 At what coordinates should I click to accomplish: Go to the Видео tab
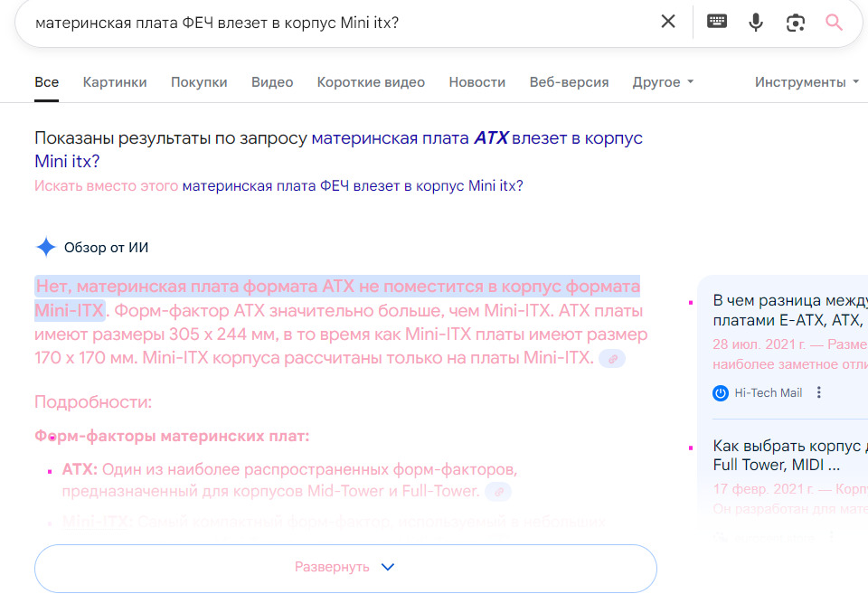point(272,82)
